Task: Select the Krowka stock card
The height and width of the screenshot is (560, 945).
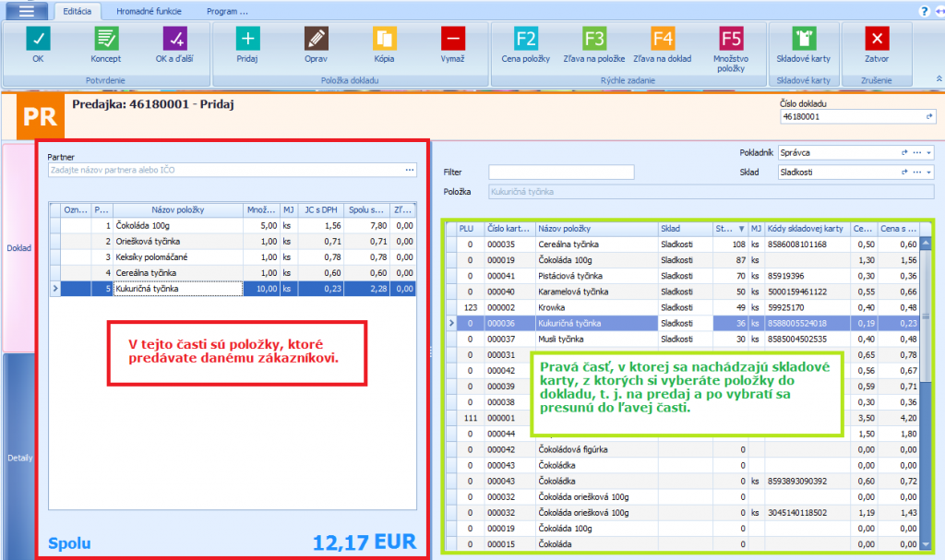Action: click(x=683, y=307)
